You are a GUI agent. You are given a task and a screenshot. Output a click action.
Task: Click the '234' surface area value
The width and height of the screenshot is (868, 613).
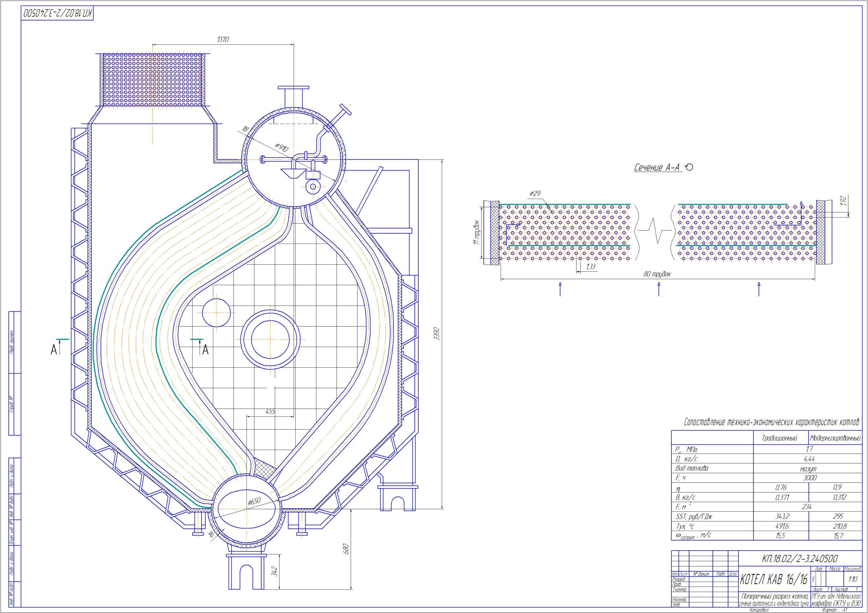[806, 507]
